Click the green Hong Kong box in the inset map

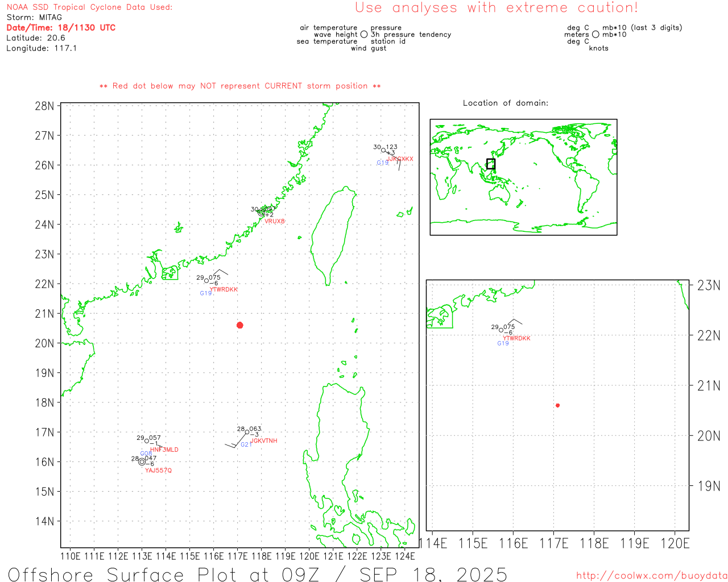click(x=440, y=317)
